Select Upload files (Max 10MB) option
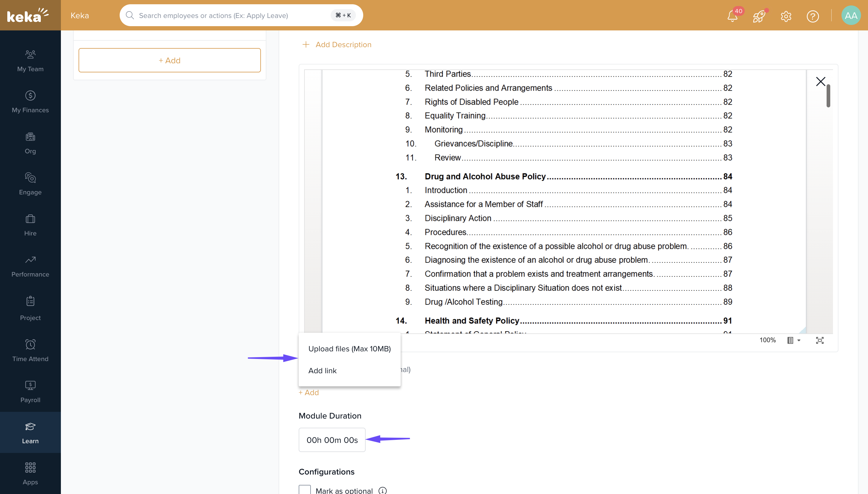The image size is (868, 494). (349, 349)
